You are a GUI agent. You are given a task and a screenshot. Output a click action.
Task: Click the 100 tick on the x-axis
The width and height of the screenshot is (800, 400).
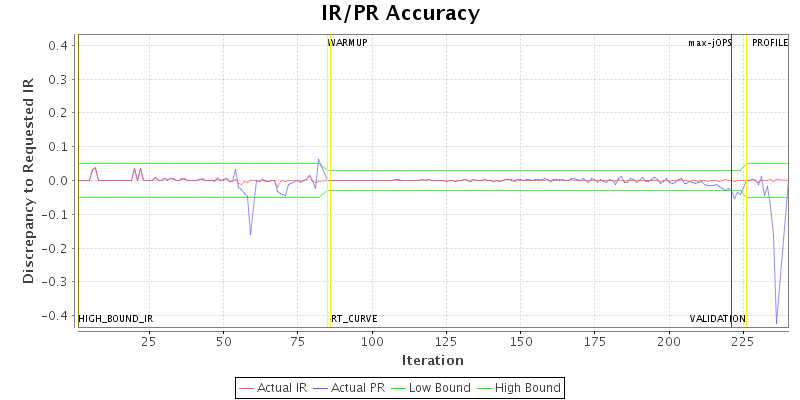372,342
